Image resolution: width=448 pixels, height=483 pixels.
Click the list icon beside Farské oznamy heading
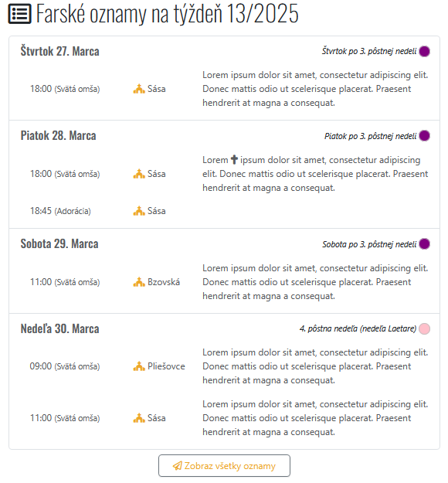20,14
